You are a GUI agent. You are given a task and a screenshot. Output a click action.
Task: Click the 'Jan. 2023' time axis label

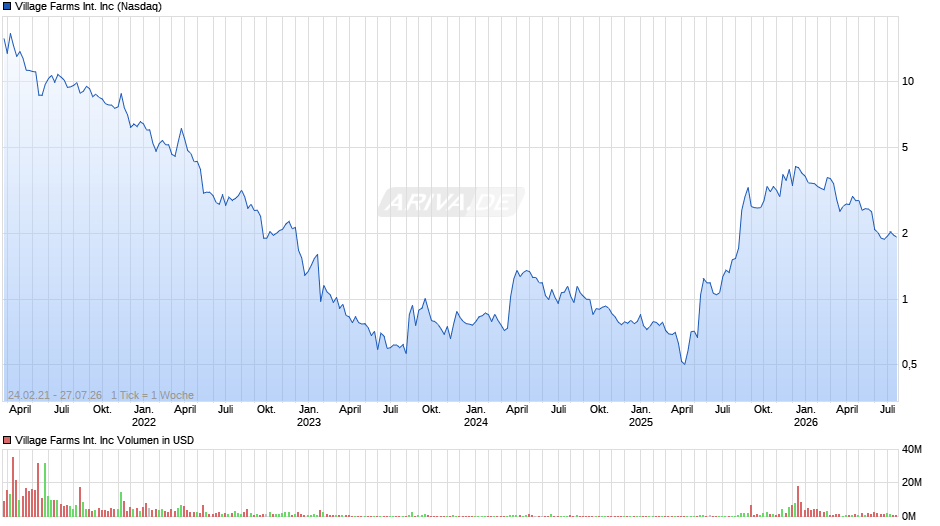309,416
